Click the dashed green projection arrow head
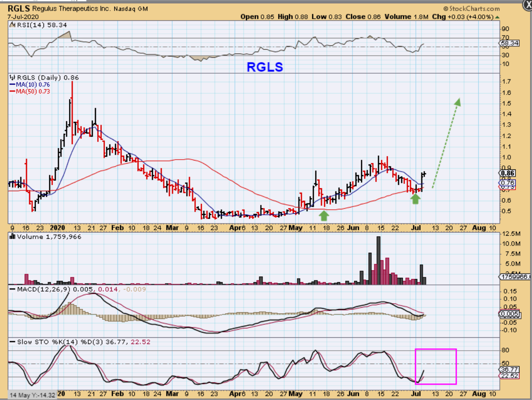Screen dimensions: 532x400 coord(458,102)
